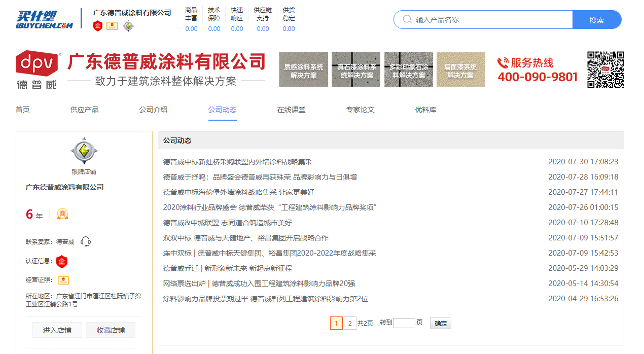Click the 收藏店铺 button
The width and height of the screenshot is (644, 354).
111,330
